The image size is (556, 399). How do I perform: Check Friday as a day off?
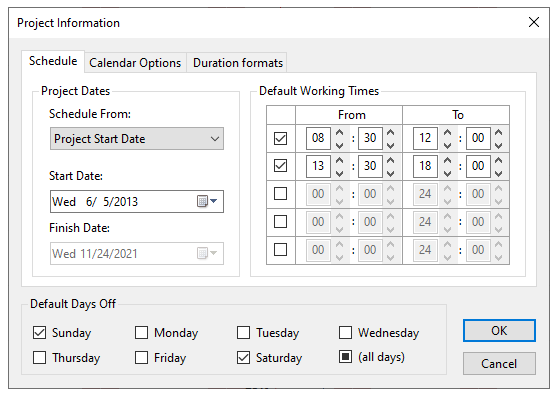(x=141, y=358)
